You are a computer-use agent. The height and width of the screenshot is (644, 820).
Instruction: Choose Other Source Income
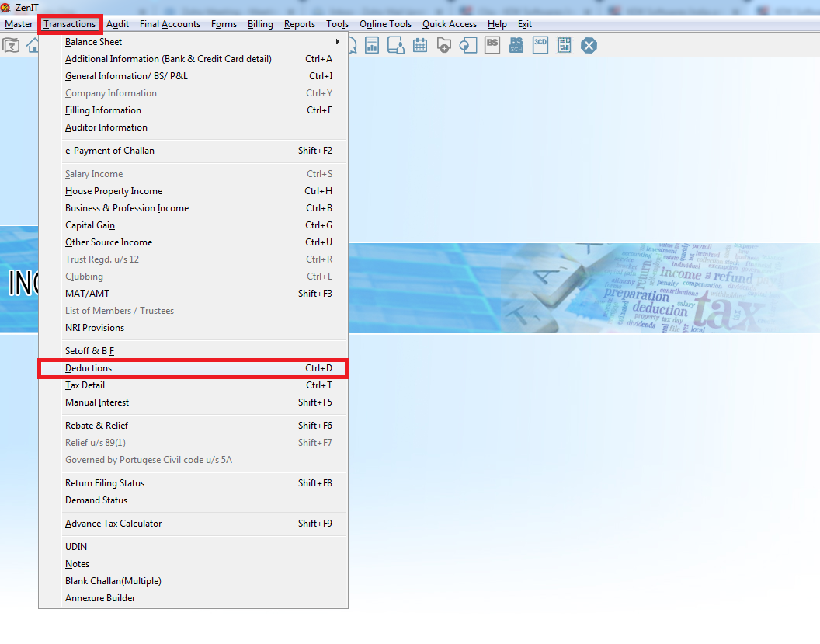[x=193, y=242]
